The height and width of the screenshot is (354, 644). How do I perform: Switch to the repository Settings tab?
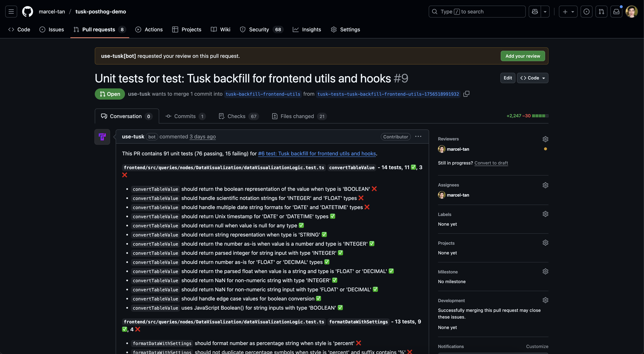point(346,29)
